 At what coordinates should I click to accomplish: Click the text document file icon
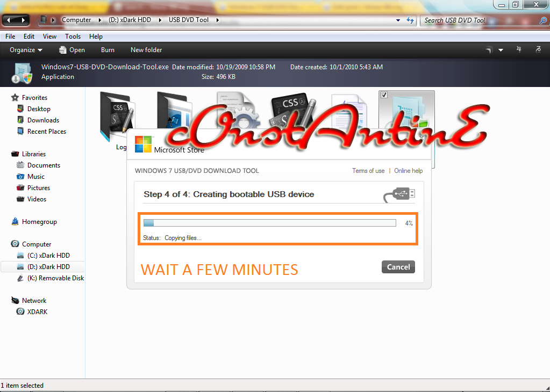[349, 110]
